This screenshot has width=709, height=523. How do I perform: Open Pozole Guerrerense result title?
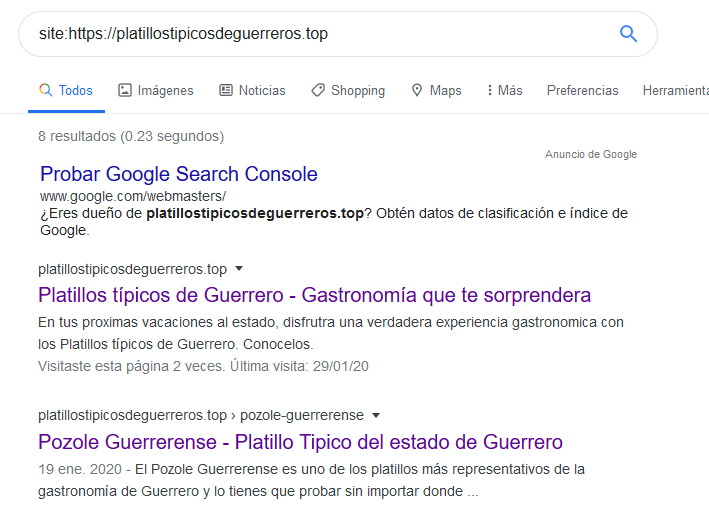(x=300, y=442)
